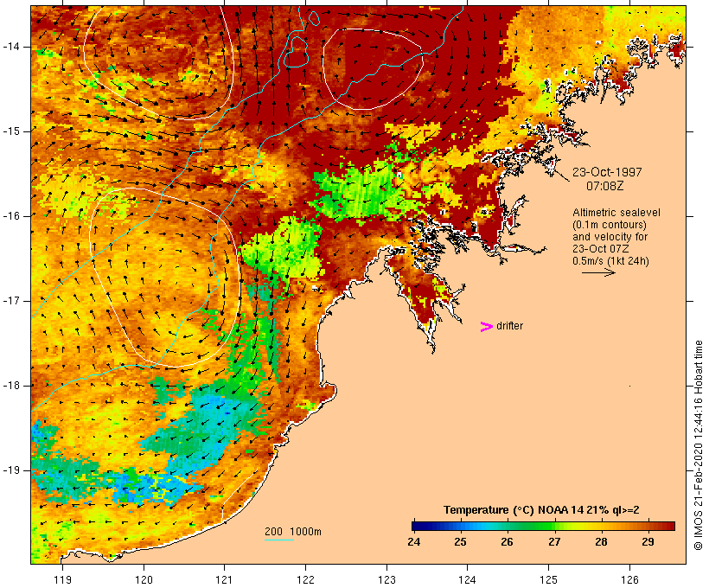Click the magenta drifter legend symbol
Viewport: 709px width, 588px height.
tap(487, 327)
